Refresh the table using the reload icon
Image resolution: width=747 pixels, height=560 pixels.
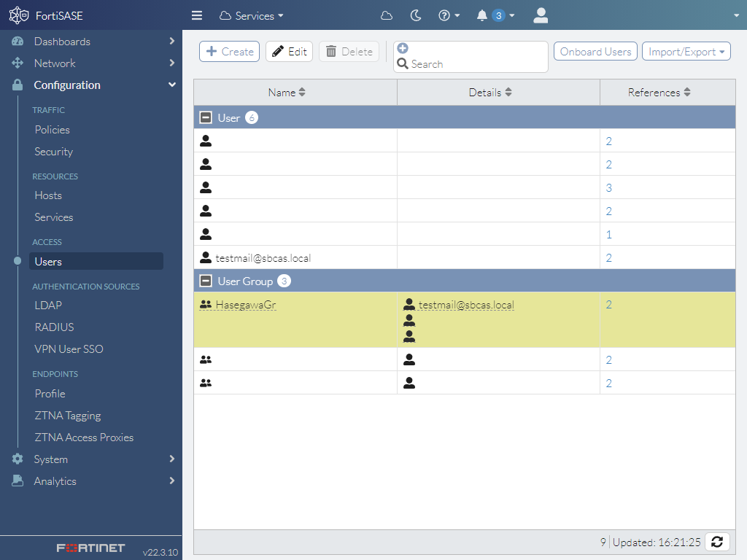coord(717,542)
